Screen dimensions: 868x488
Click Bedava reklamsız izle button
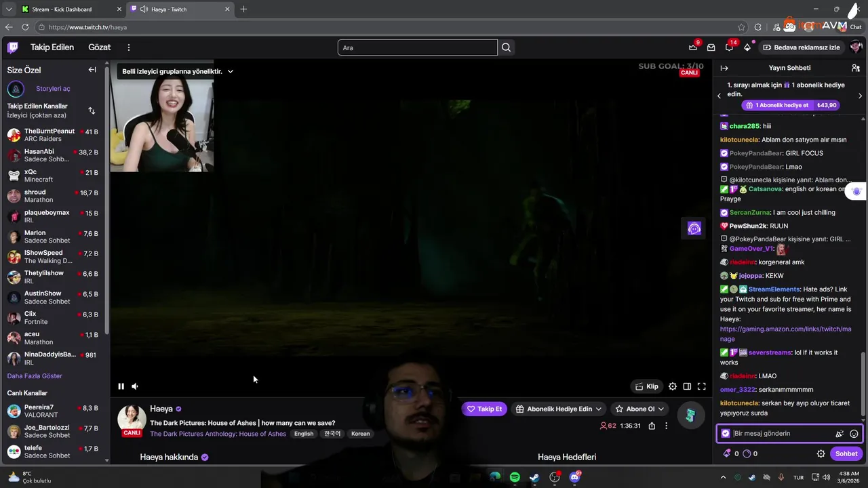pos(802,47)
